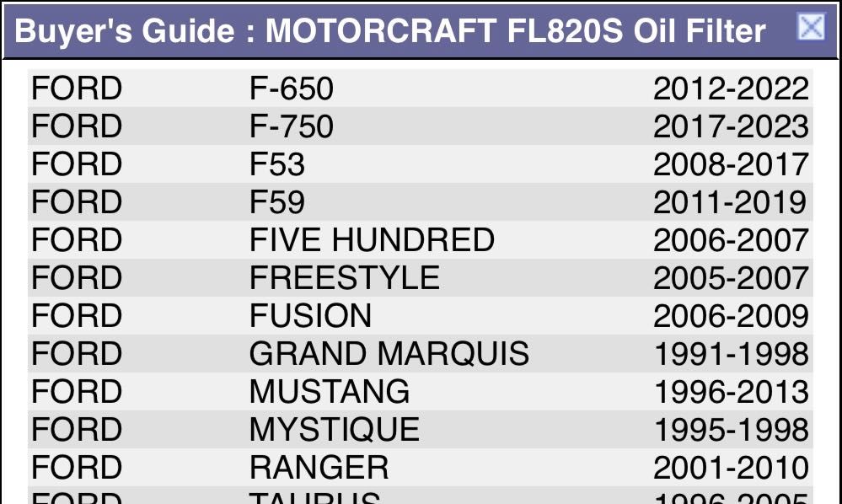This screenshot has width=842, height=504.
Task: Click the 2017-2023 year range
Action: pos(731,126)
